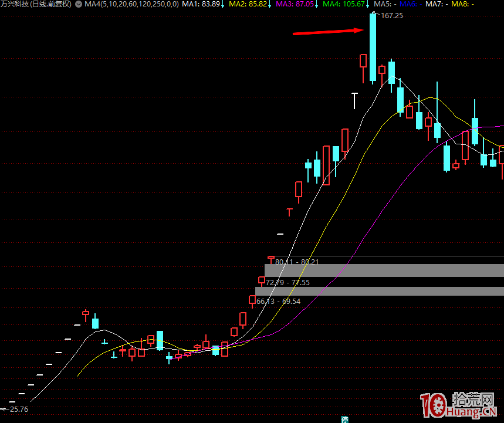Click the down arrow after MA2 value
504x423 pixels.
tap(270, 5)
